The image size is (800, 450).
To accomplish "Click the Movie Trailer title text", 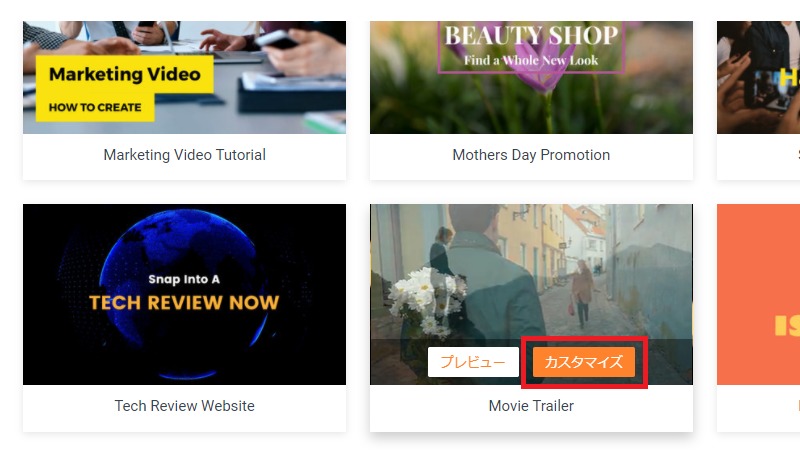I will pos(531,406).
